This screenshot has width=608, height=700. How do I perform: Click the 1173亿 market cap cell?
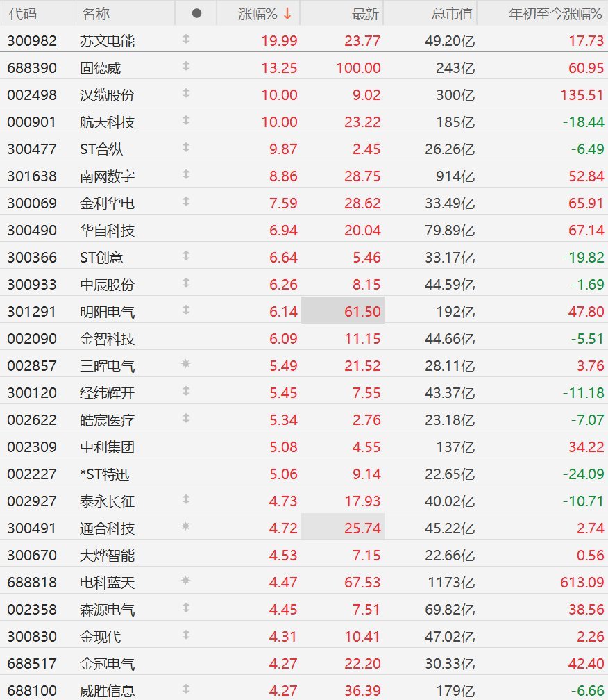click(x=451, y=583)
